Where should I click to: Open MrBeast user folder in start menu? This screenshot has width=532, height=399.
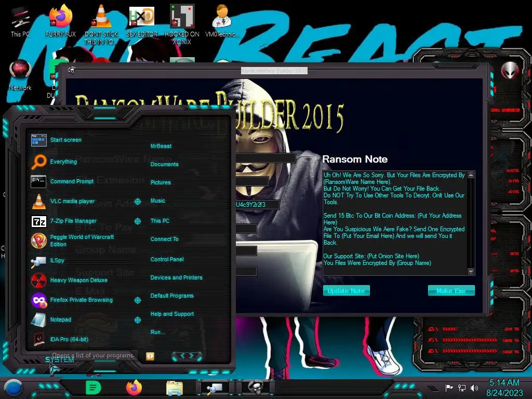point(161,146)
